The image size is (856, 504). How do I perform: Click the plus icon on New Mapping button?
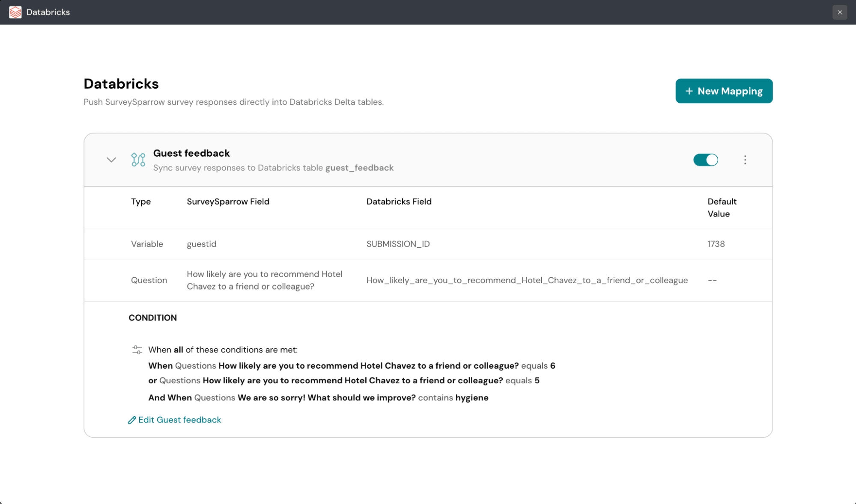click(x=689, y=91)
